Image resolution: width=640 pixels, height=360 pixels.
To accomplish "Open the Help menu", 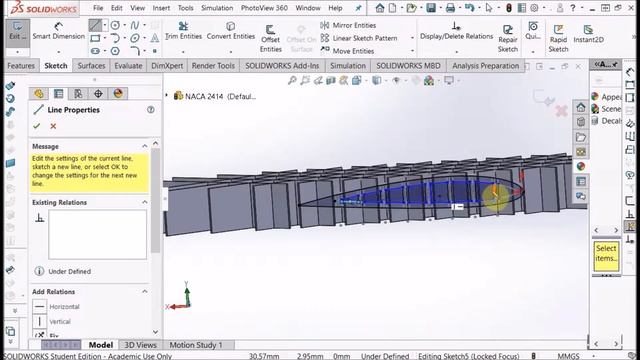I will pos(335,8).
